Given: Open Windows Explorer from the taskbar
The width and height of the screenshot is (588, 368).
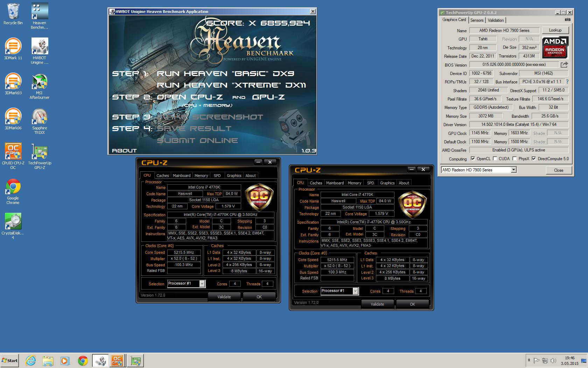Looking at the screenshot, I should [48, 361].
